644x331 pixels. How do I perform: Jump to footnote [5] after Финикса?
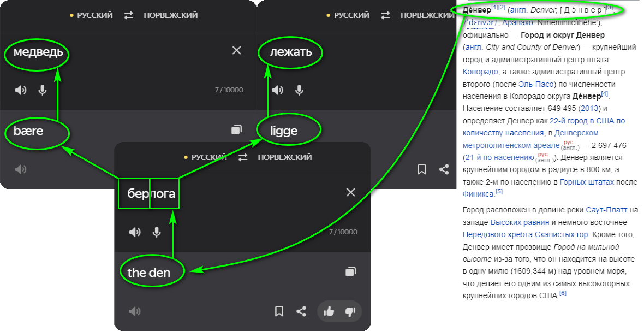click(499, 192)
